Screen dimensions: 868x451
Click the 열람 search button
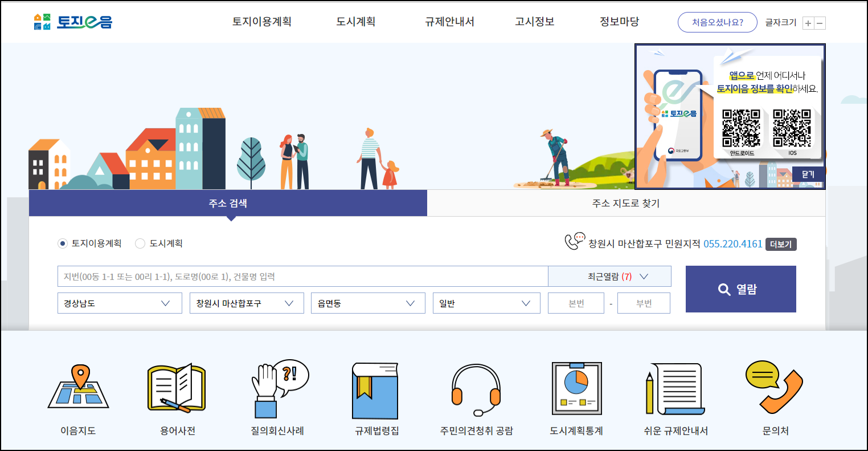(x=741, y=289)
